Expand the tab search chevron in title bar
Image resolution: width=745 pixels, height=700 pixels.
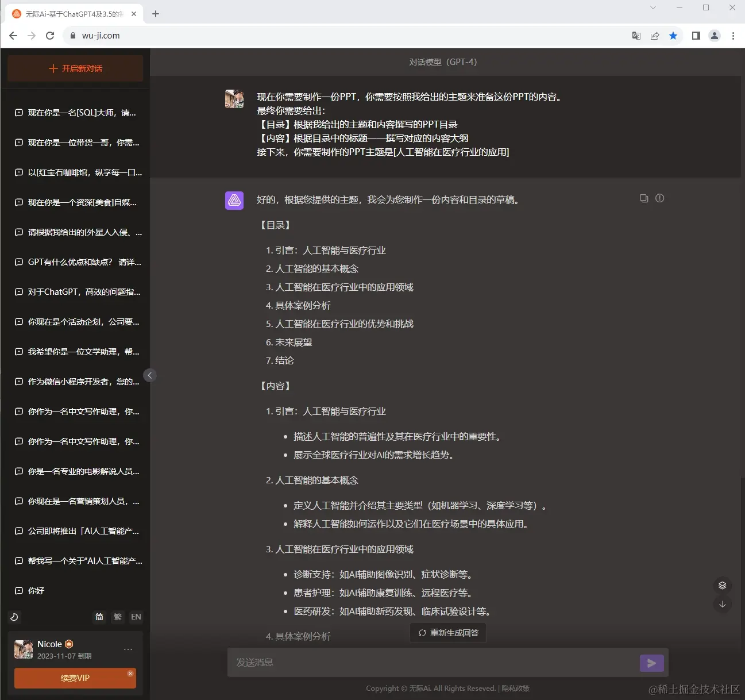tap(653, 7)
